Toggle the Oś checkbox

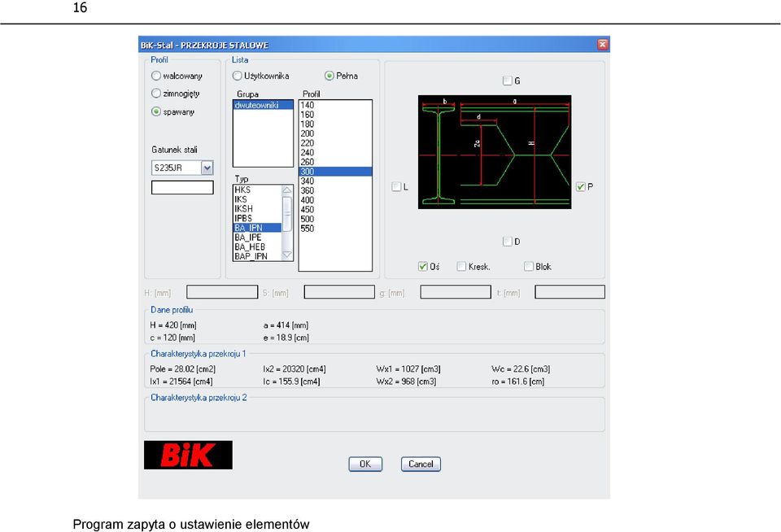(x=423, y=267)
